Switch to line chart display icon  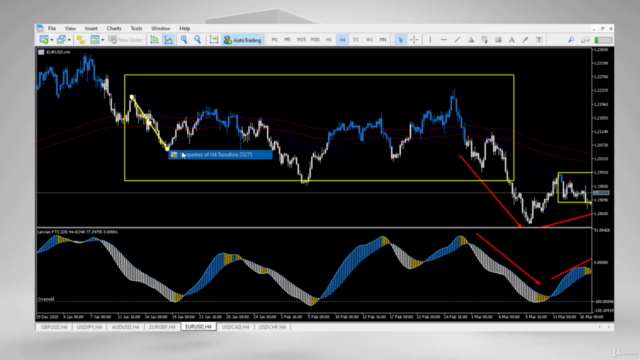169,40
